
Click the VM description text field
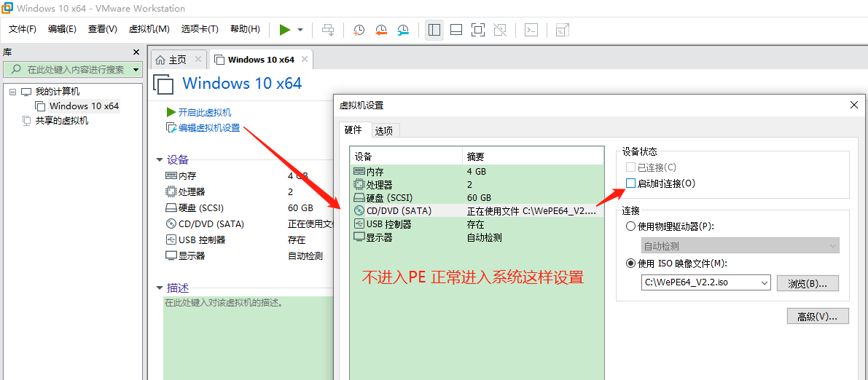click(248, 337)
